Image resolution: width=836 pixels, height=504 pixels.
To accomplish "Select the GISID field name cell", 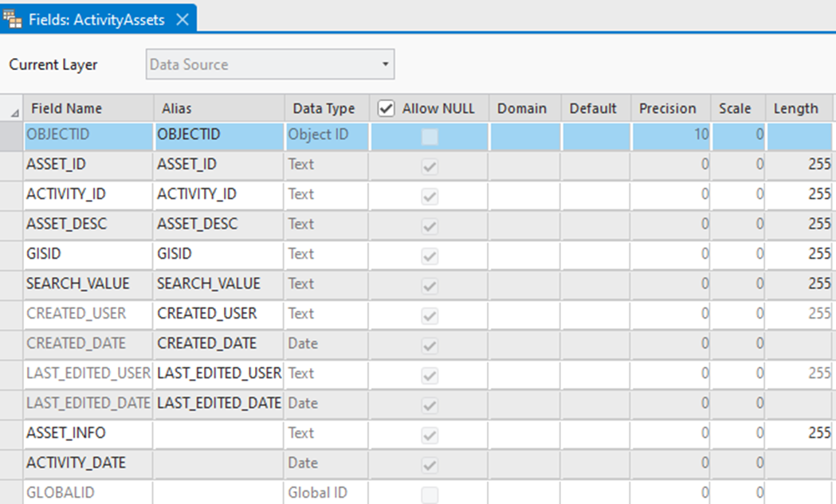I will [88, 256].
